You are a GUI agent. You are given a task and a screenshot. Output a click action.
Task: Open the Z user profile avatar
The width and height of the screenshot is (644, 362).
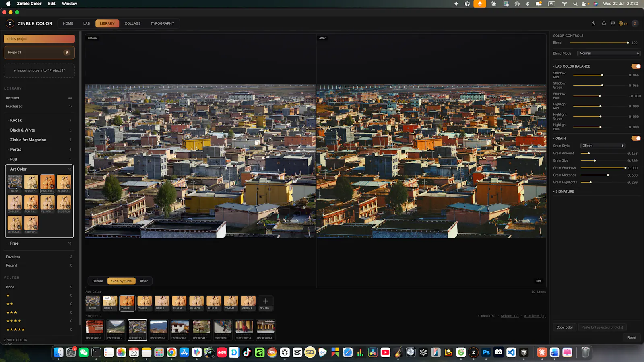tap(635, 23)
